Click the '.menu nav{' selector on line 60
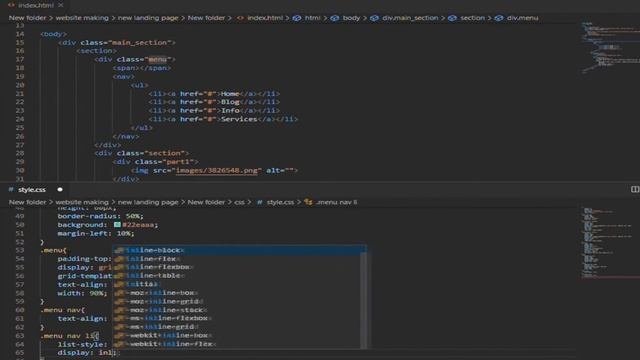The width and height of the screenshot is (640, 360). click(x=62, y=310)
